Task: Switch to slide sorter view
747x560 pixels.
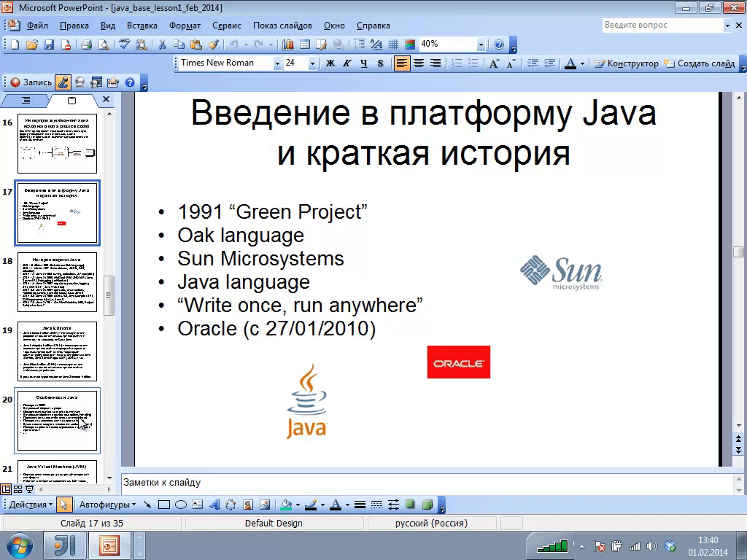Action: tap(18, 489)
